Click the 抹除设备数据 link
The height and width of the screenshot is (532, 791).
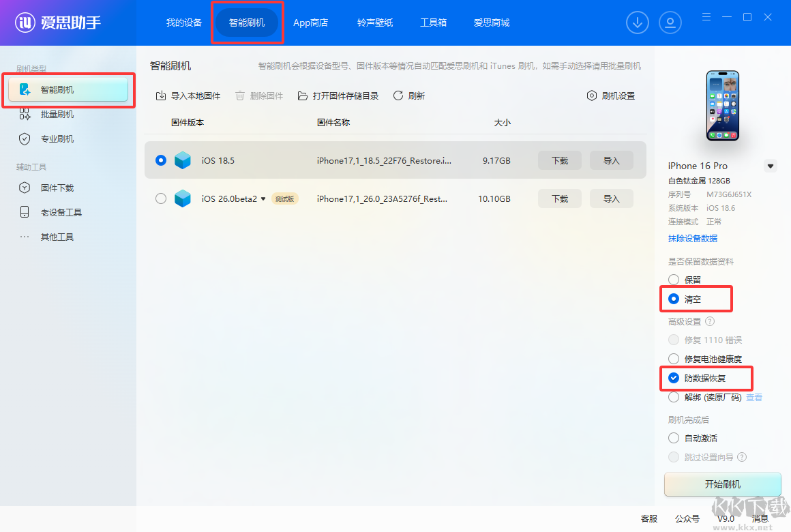[x=693, y=238]
